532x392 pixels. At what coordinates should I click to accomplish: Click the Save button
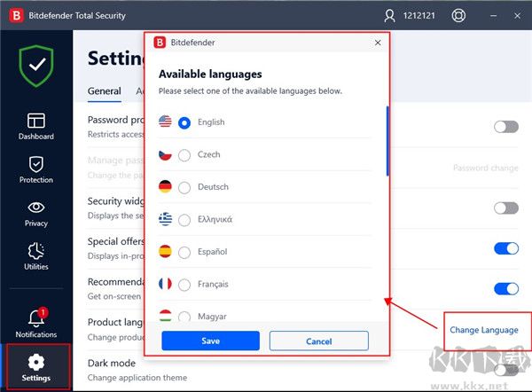pyautogui.click(x=210, y=341)
